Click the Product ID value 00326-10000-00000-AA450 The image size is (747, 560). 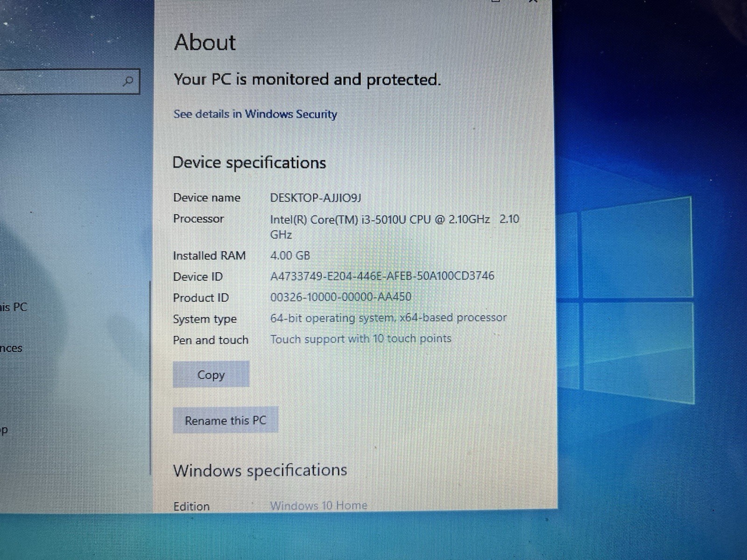pyautogui.click(x=341, y=297)
